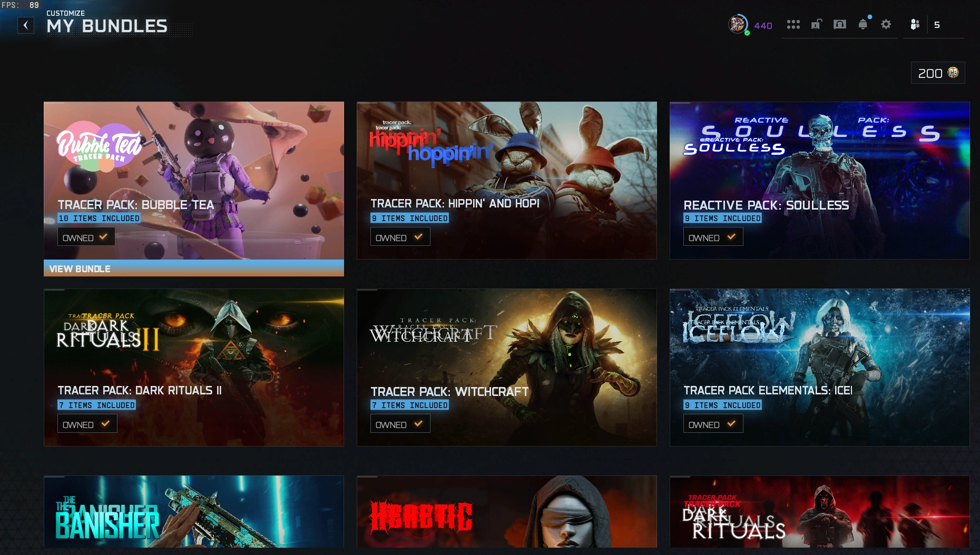Open the player profile emblem
The width and height of the screenshot is (980, 555).
pyautogui.click(x=738, y=24)
